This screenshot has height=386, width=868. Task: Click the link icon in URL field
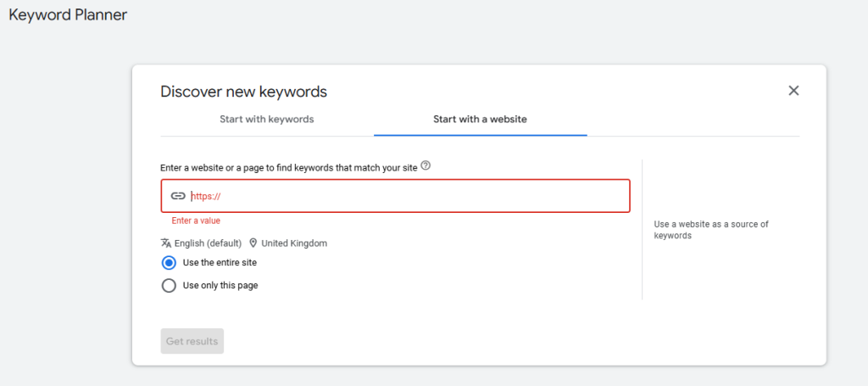178,195
